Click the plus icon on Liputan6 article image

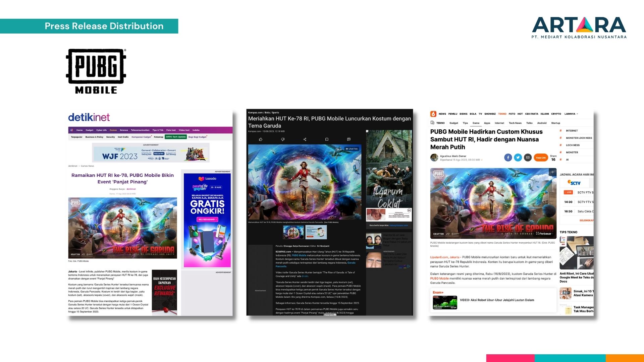[x=552, y=172]
